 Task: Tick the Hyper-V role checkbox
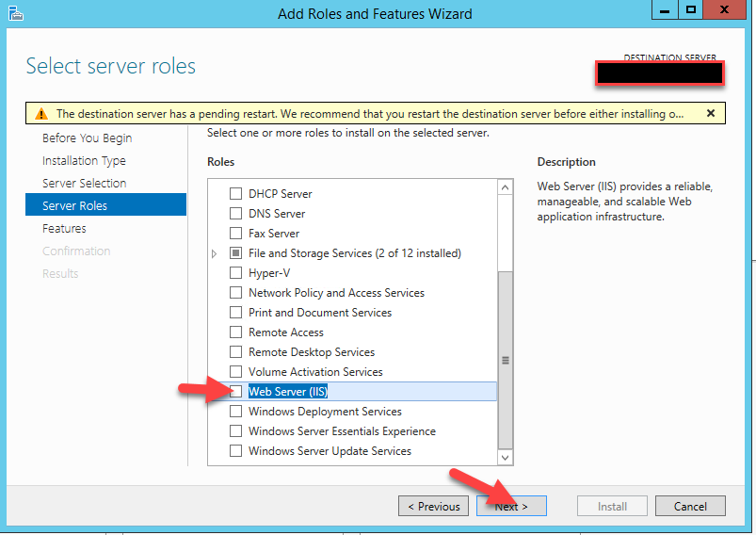(236, 273)
